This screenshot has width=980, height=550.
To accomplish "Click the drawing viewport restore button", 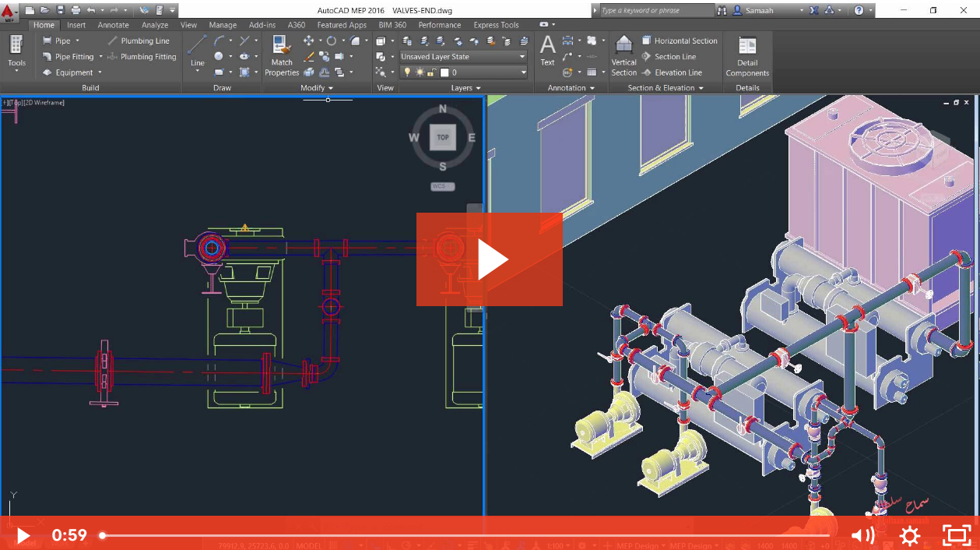I will click(x=957, y=102).
